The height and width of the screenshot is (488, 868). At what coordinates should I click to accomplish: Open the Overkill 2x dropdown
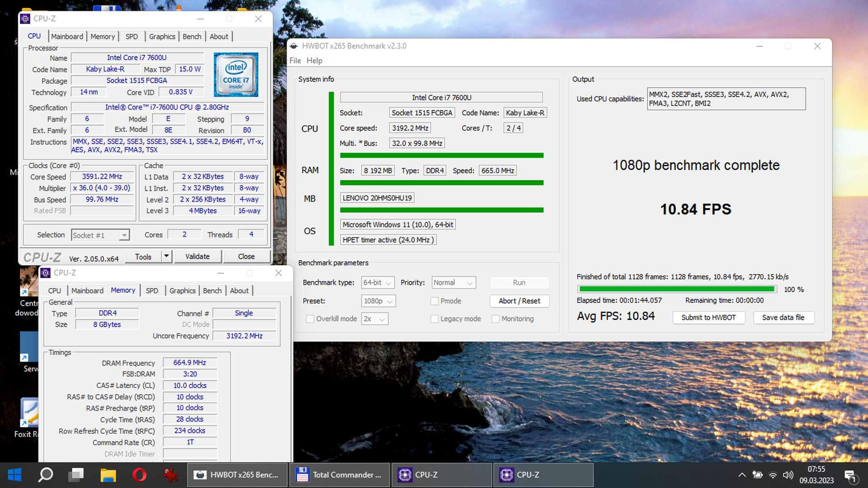[375, 319]
